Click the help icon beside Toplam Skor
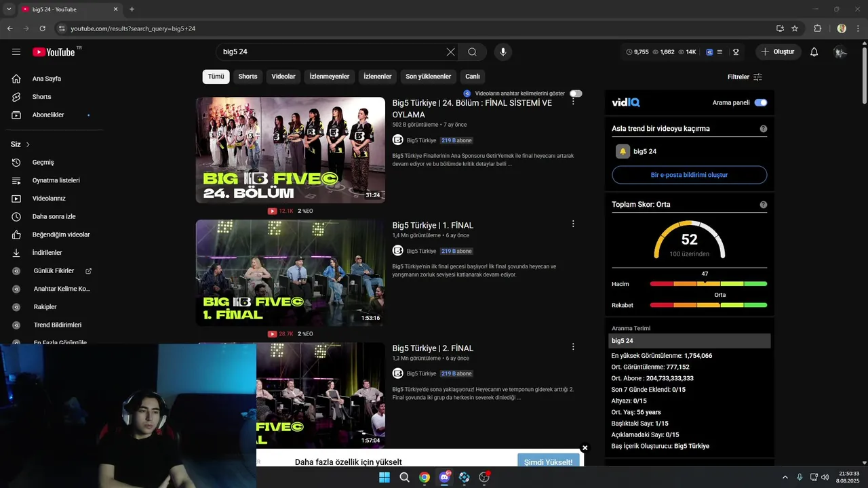Image resolution: width=868 pixels, height=488 pixels. pyautogui.click(x=764, y=205)
